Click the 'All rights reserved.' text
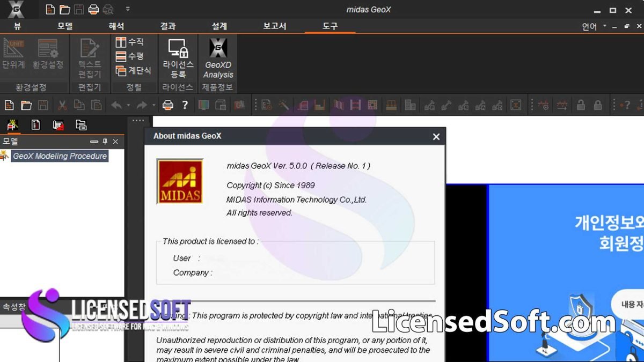644x362 pixels. pyautogui.click(x=259, y=213)
